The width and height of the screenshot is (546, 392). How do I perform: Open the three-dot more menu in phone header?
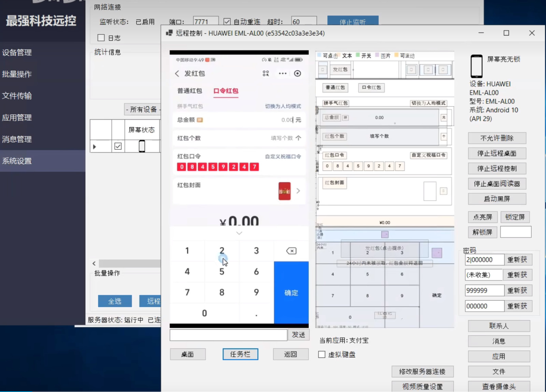pyautogui.click(x=283, y=74)
